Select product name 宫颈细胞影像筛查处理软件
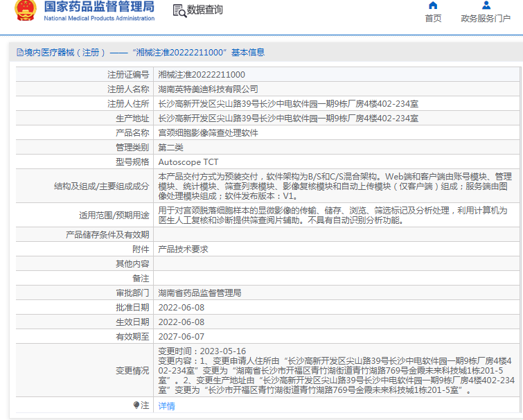 tap(208, 133)
